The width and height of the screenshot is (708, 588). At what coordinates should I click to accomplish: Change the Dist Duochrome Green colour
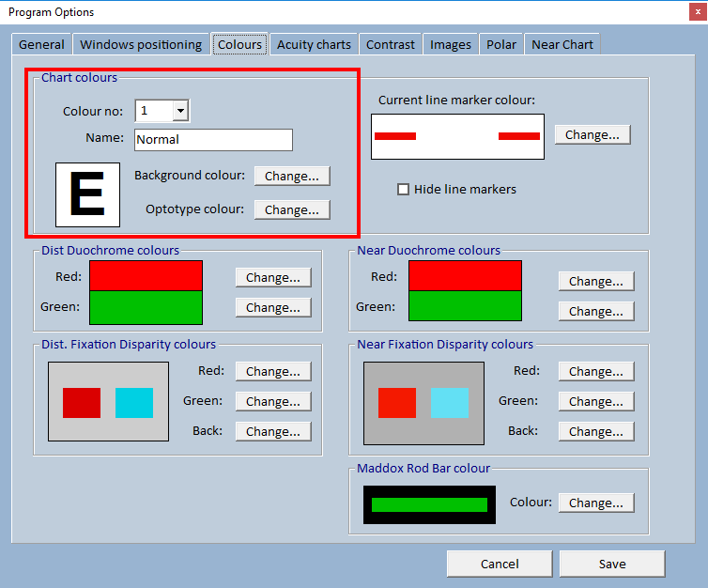pos(273,307)
